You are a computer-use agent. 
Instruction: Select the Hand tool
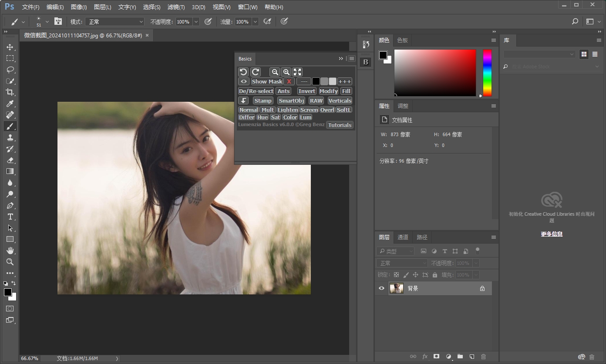(x=10, y=250)
